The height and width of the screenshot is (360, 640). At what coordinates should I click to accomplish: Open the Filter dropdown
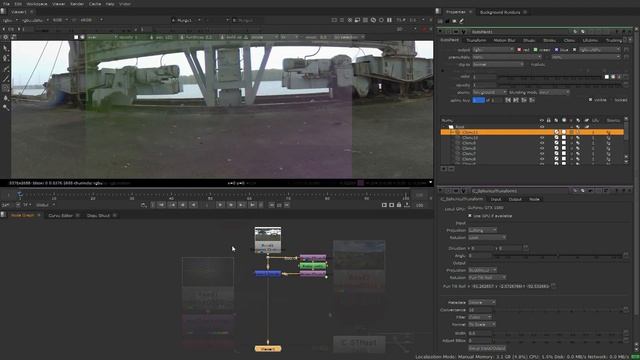click(480, 317)
